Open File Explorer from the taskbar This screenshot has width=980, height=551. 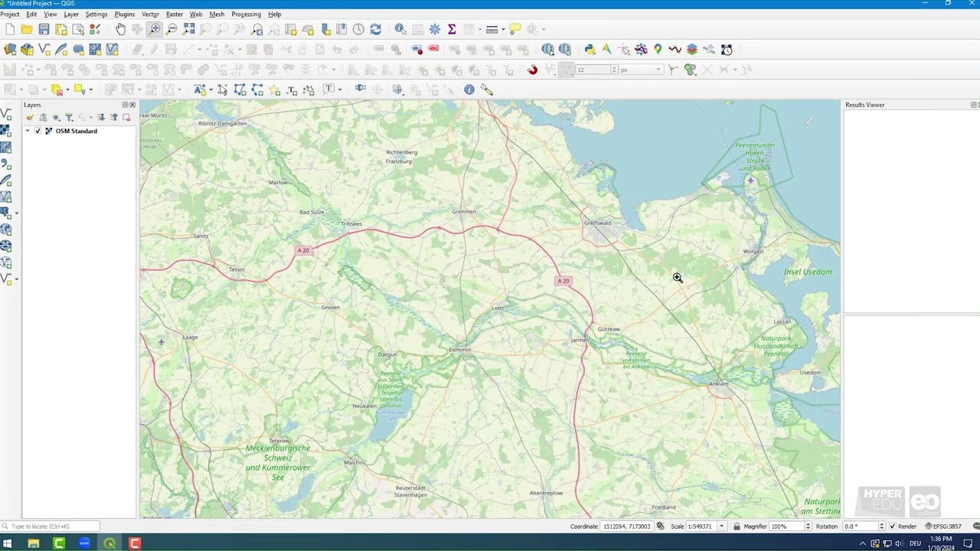[33, 543]
